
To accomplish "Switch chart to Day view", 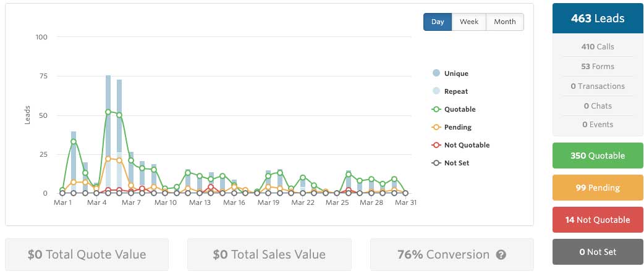I will 438,22.
